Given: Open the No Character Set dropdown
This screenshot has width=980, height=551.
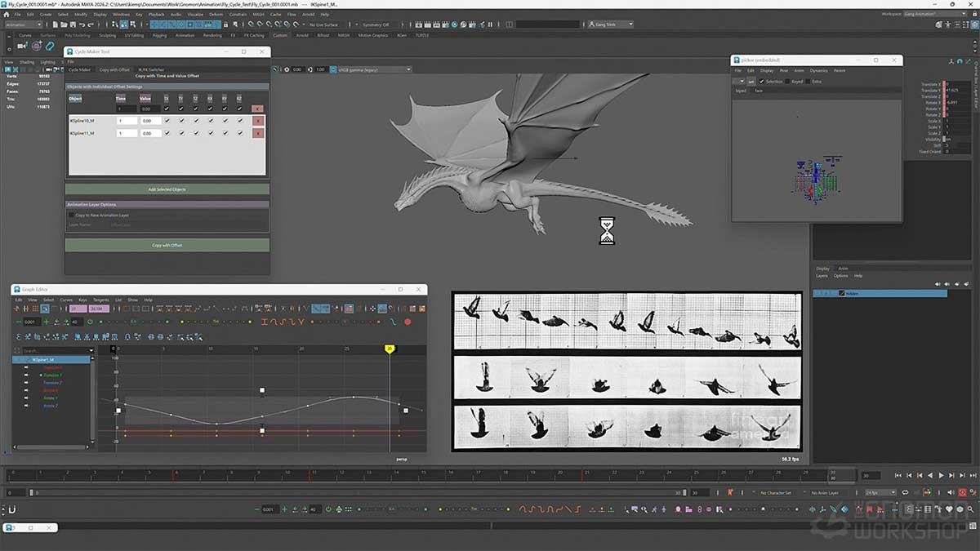Looking at the screenshot, I should (776, 493).
